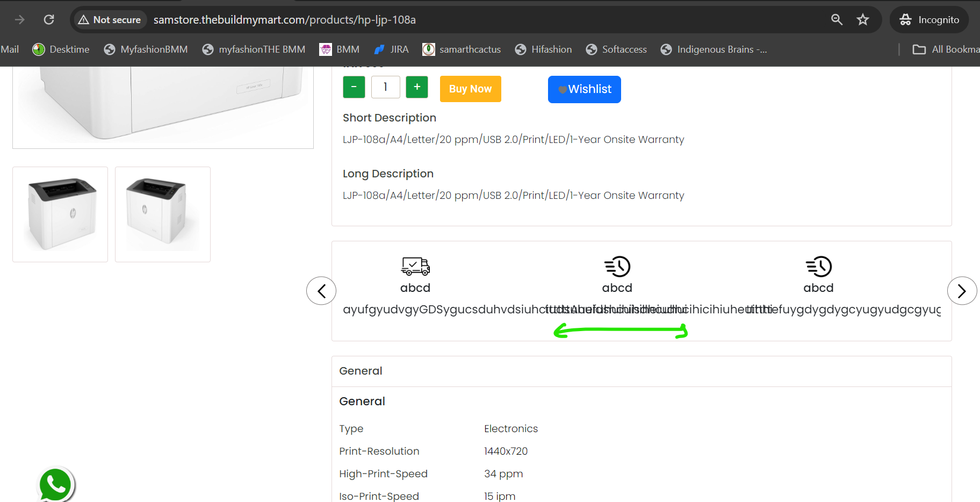Click the High-Print-Speed label
Viewport: 980px width, 502px height.
[x=384, y=474]
